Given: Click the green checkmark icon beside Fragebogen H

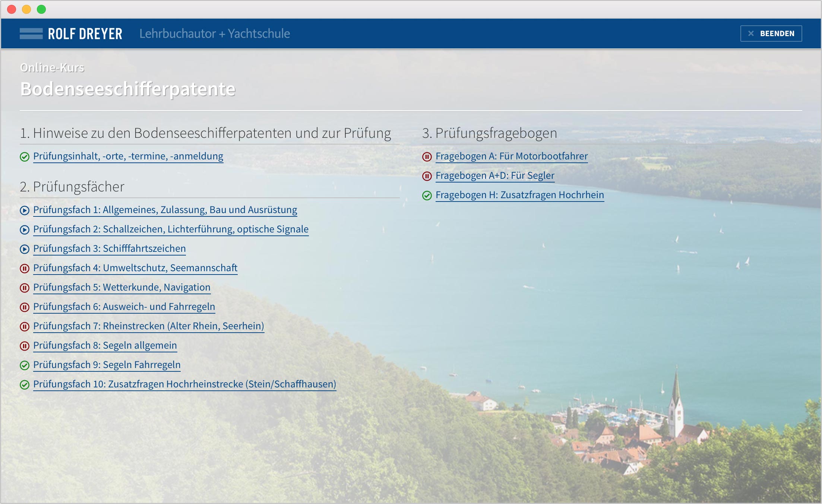Looking at the screenshot, I should [427, 196].
